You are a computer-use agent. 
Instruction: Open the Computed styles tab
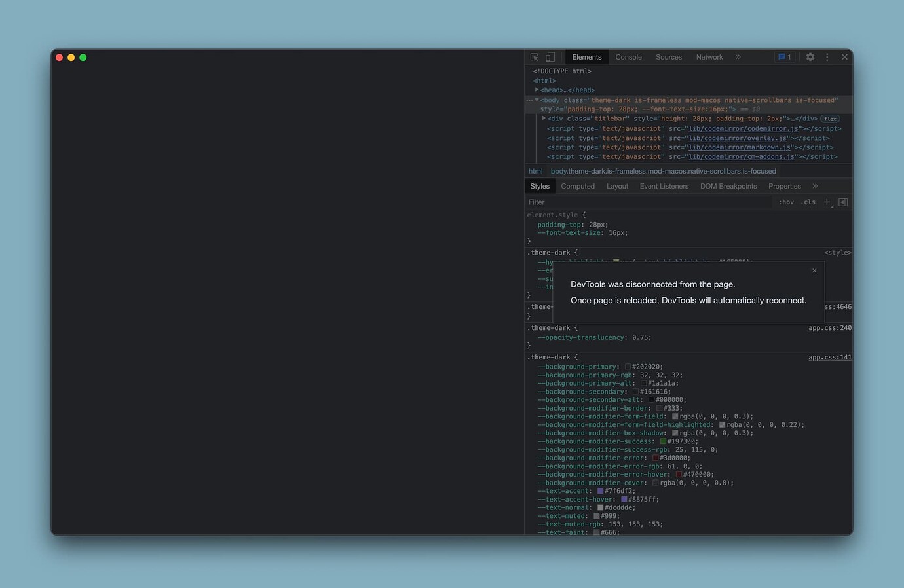[577, 187]
